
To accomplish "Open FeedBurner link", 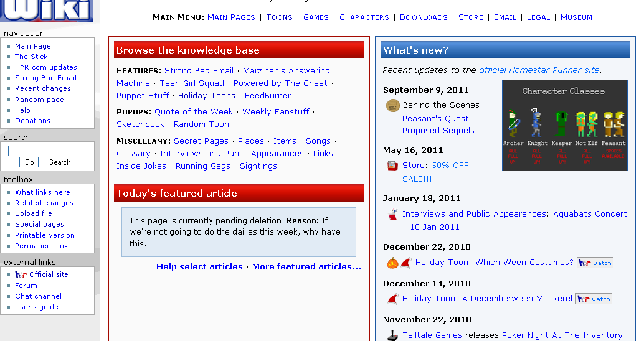I will [268, 96].
